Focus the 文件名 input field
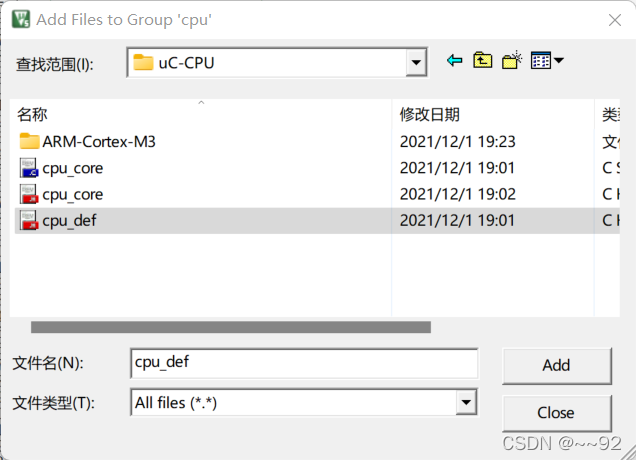Viewport: 636px width, 460px height. 304,363
